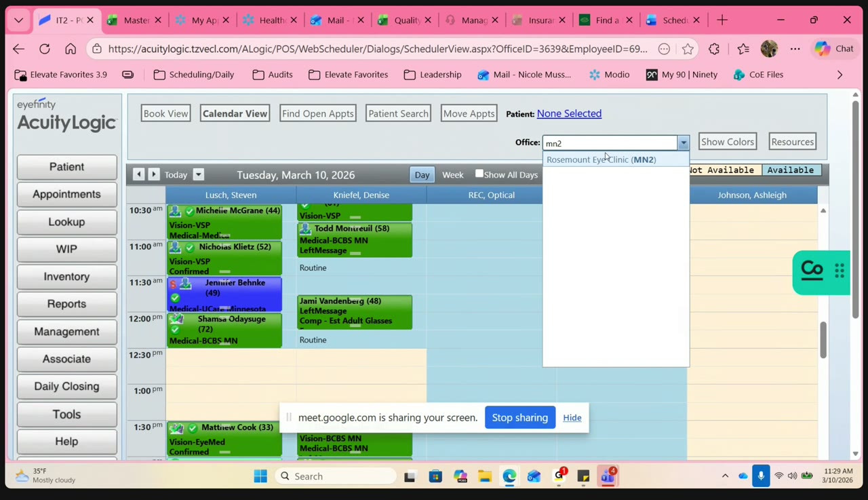Open the Resources button
868x500 pixels.
tap(792, 142)
